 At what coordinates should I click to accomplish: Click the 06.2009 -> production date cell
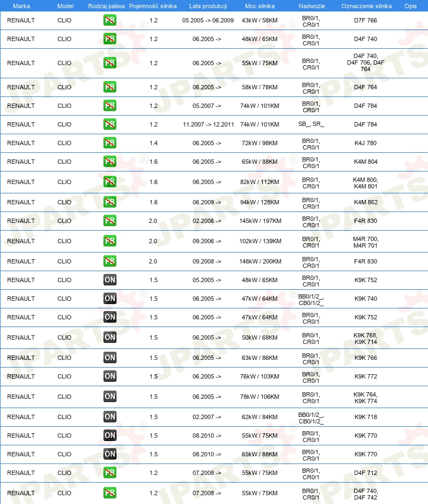click(207, 202)
